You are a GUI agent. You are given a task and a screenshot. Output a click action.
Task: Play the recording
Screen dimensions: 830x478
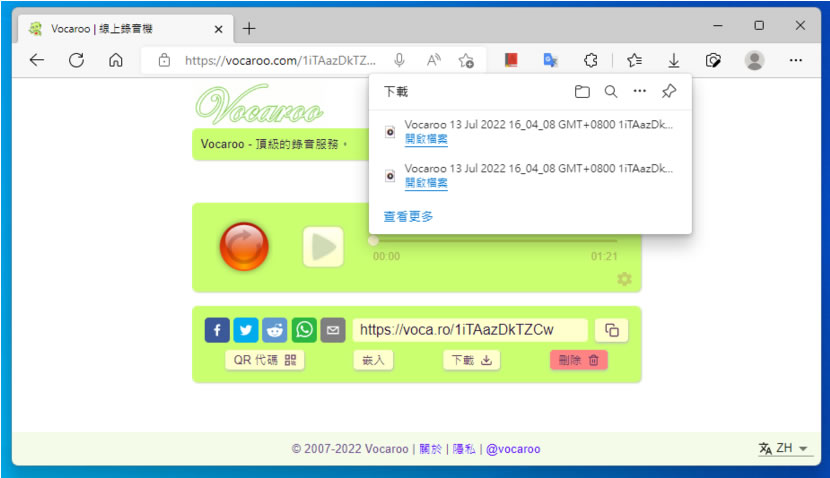[x=323, y=247]
